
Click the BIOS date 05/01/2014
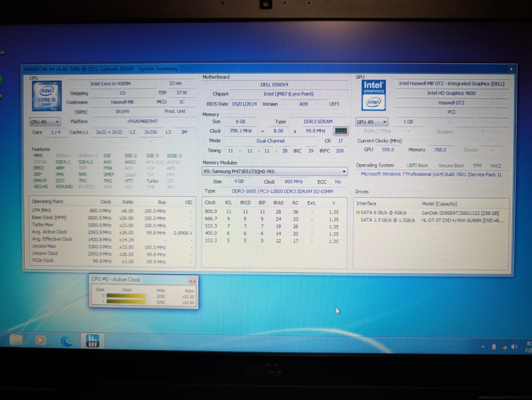pyautogui.click(x=244, y=104)
